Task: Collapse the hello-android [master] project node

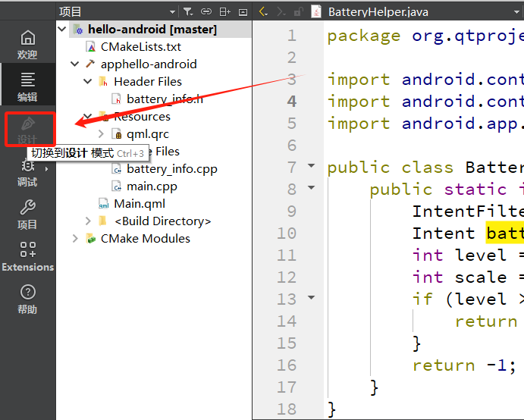Action: pos(62,30)
